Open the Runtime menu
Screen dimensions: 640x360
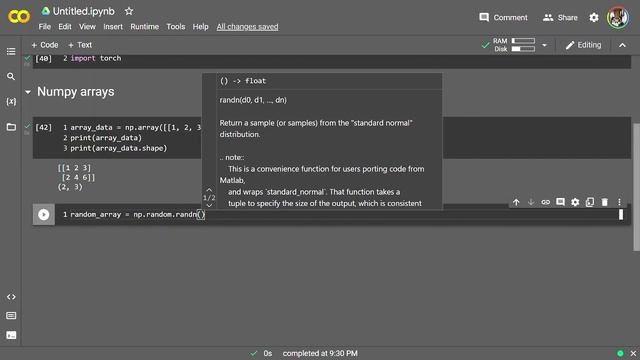[x=144, y=27]
